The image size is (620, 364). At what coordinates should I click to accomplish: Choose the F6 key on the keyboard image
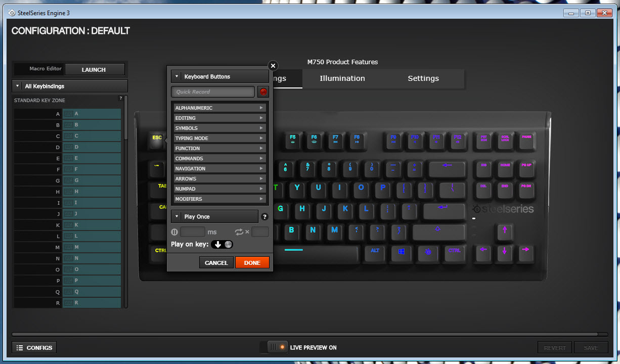(314, 141)
